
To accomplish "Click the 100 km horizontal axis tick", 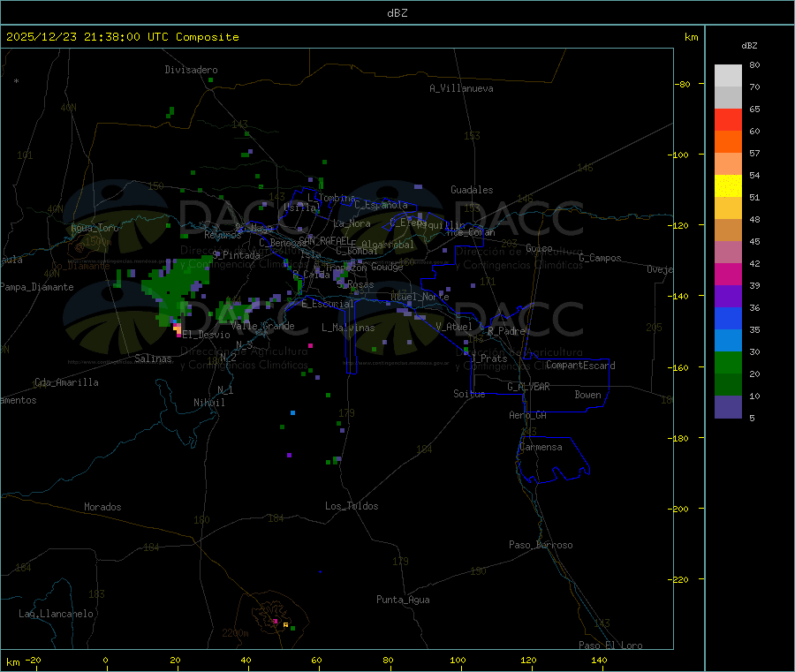I will coord(458,660).
